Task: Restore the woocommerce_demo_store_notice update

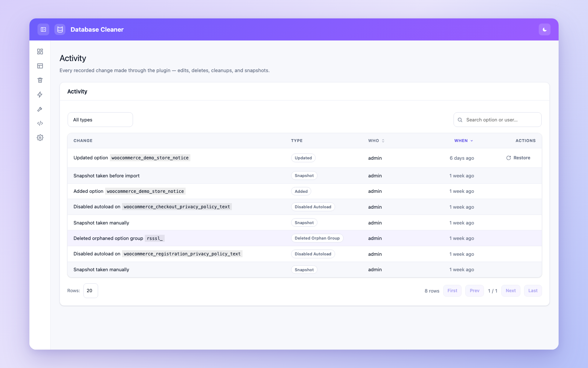Action: coord(518,158)
